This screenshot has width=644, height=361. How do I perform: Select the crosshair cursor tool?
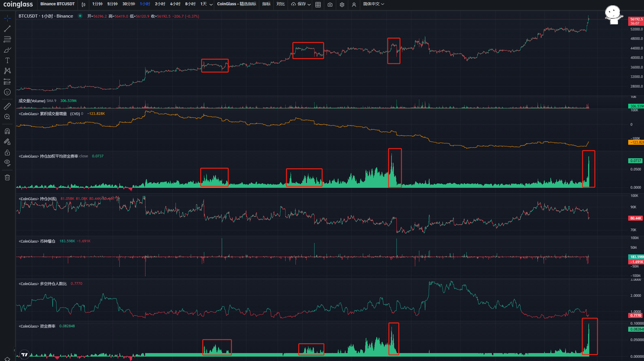coord(8,18)
